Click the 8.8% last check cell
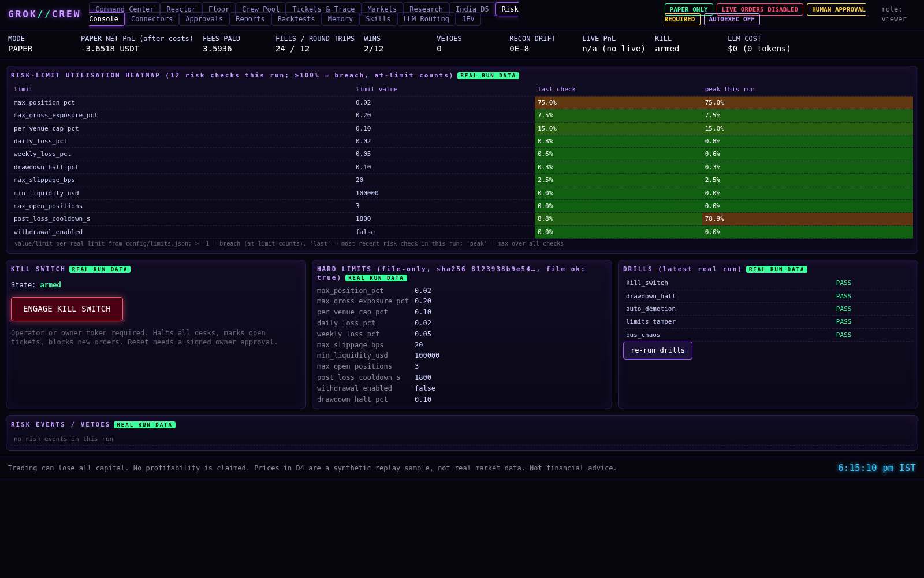 point(618,219)
